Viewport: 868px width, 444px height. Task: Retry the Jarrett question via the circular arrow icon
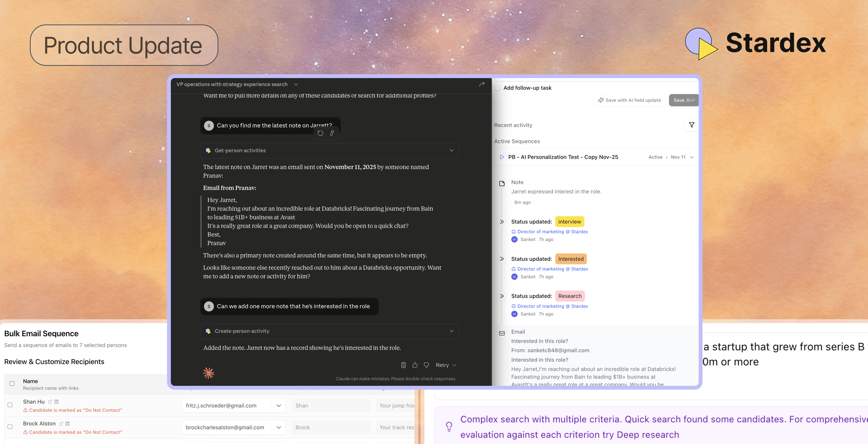pyautogui.click(x=320, y=133)
